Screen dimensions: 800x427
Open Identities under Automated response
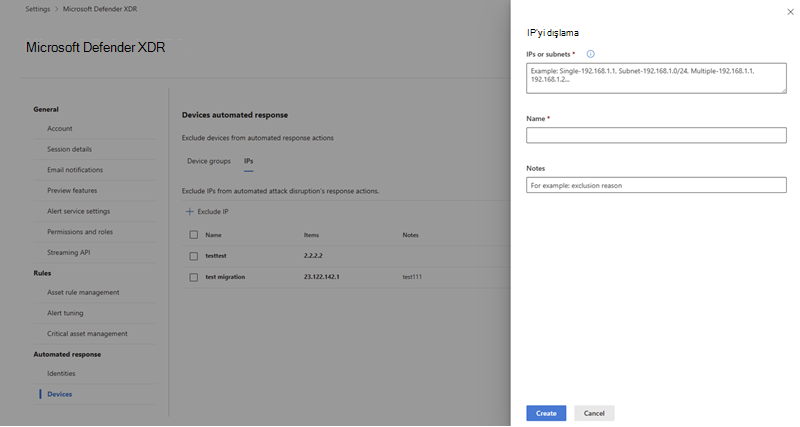[x=61, y=373]
